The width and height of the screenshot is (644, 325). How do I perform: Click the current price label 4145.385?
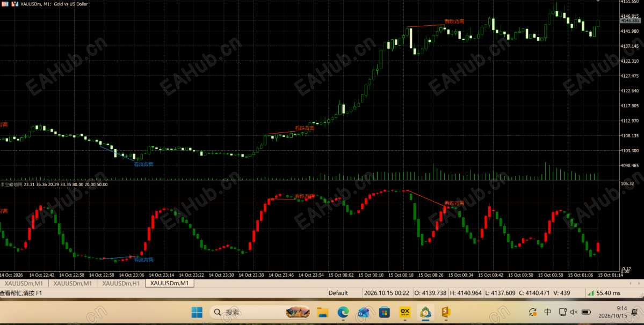click(x=631, y=20)
